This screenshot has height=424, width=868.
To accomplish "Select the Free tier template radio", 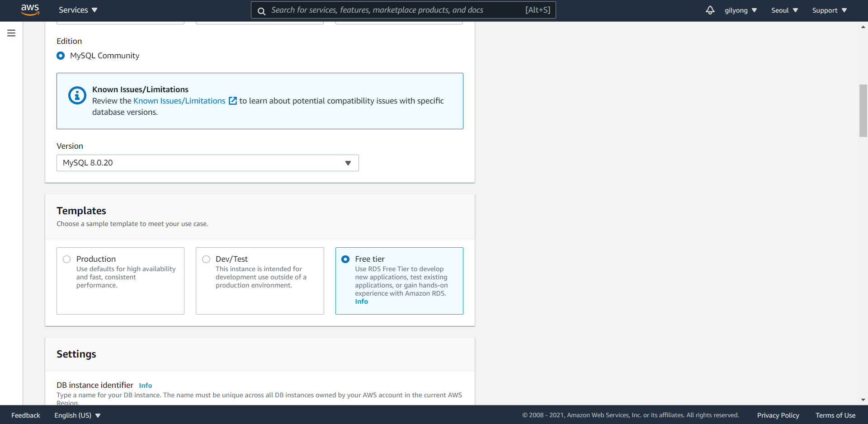I will click(x=345, y=259).
